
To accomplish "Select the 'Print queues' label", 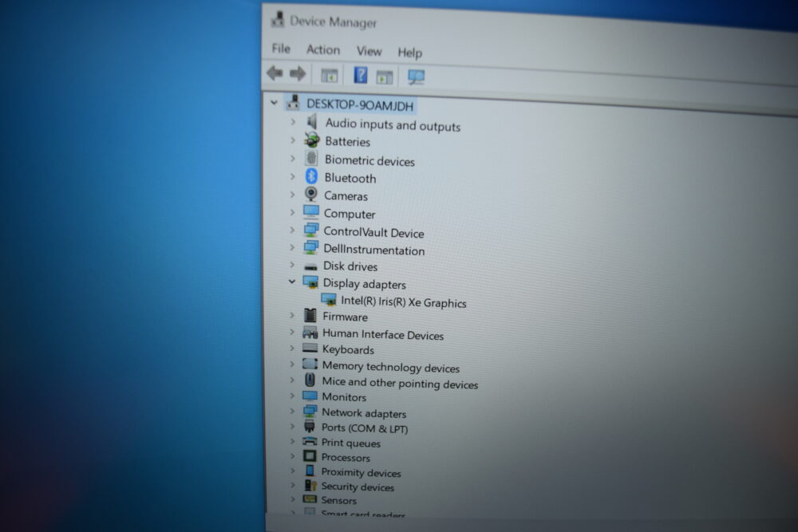I will [350, 443].
